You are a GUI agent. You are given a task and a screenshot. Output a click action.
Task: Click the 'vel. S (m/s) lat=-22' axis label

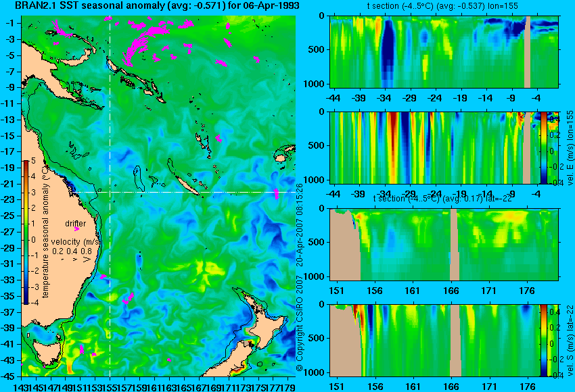pyautogui.click(x=570, y=340)
